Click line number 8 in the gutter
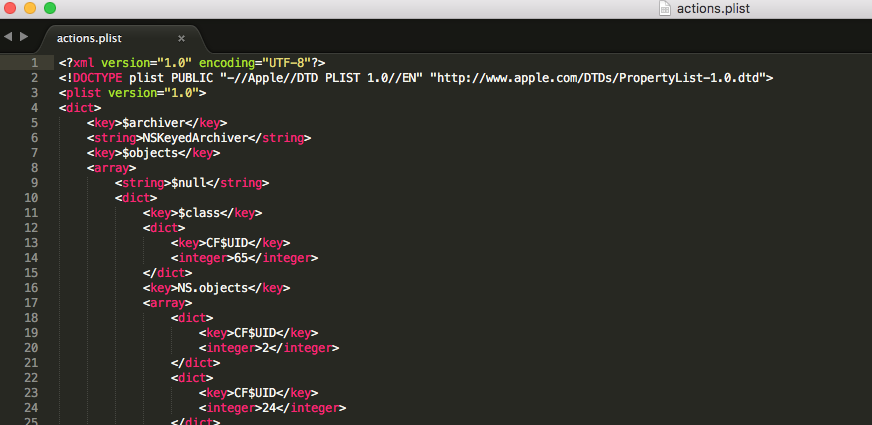The height and width of the screenshot is (425, 872). pyautogui.click(x=34, y=168)
